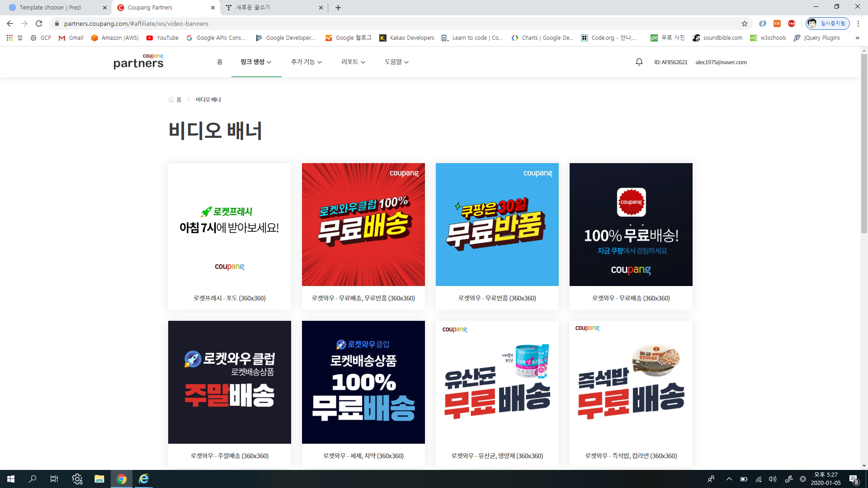The image size is (868, 488).
Task: Open Chrome's three-dot menu
Action: (858, 23)
